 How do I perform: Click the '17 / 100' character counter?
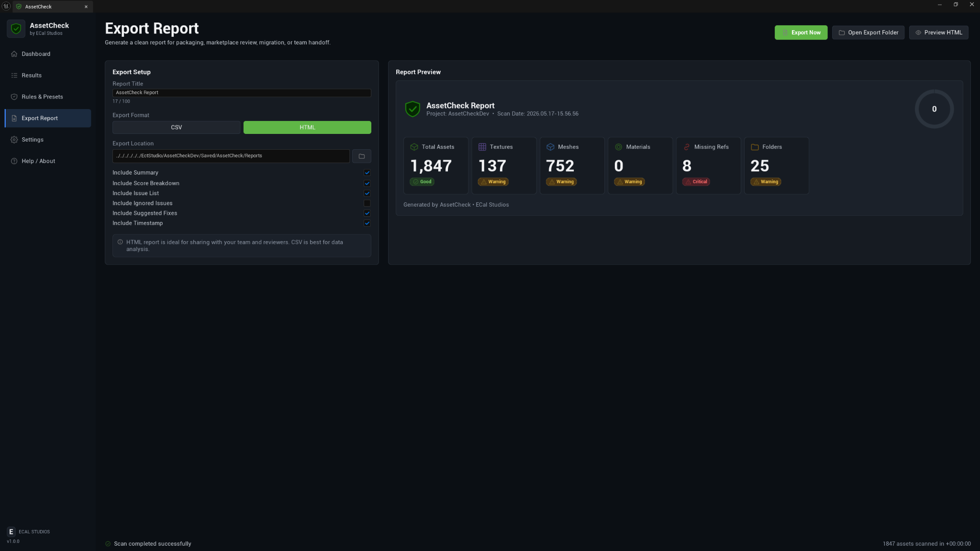coord(121,101)
